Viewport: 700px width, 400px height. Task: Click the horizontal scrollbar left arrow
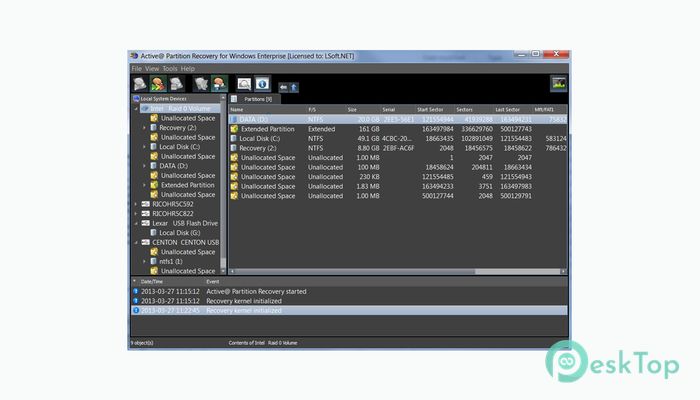click(232, 271)
